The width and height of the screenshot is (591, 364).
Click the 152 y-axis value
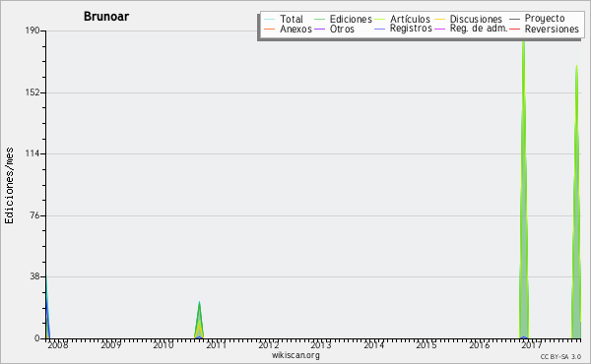(x=33, y=92)
